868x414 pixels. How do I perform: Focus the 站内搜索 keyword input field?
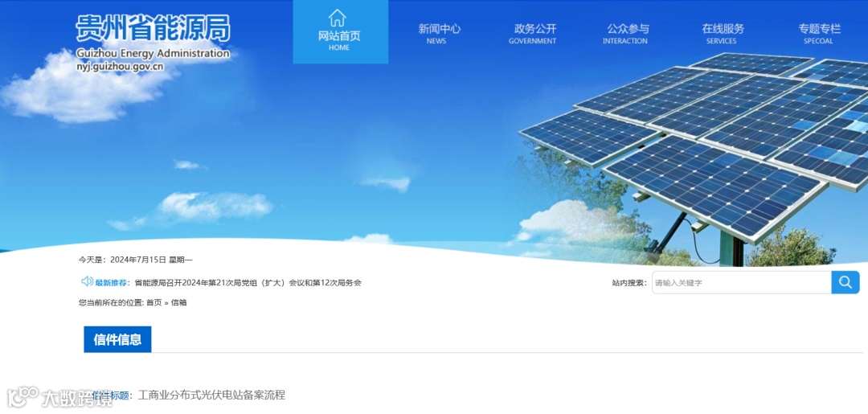tap(741, 282)
